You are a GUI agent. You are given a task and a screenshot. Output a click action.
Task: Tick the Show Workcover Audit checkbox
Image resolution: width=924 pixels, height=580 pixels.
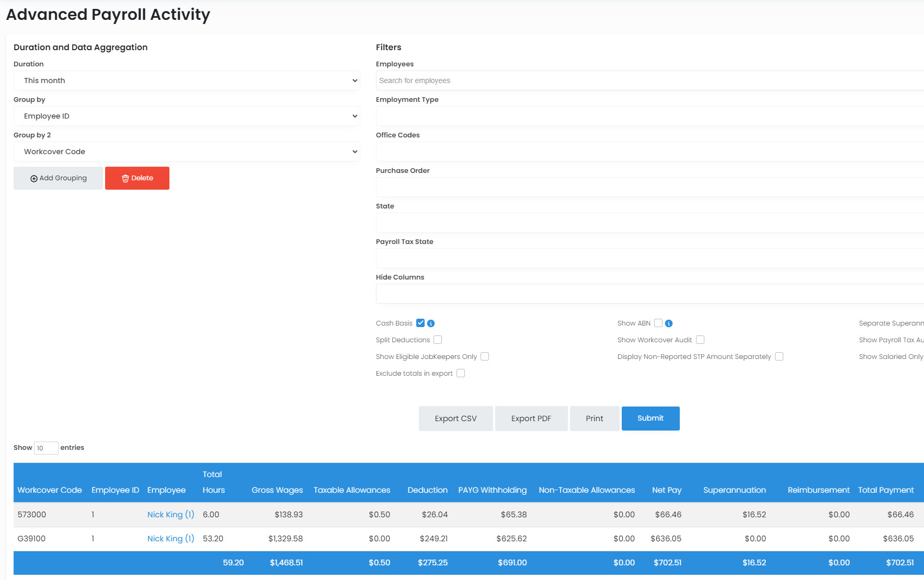pyautogui.click(x=700, y=340)
